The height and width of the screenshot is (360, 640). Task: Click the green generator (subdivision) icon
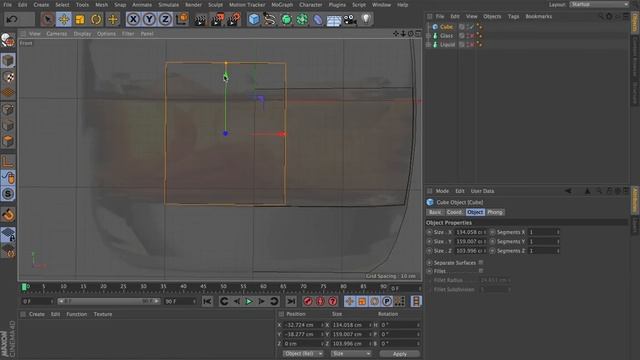[x=286, y=19]
